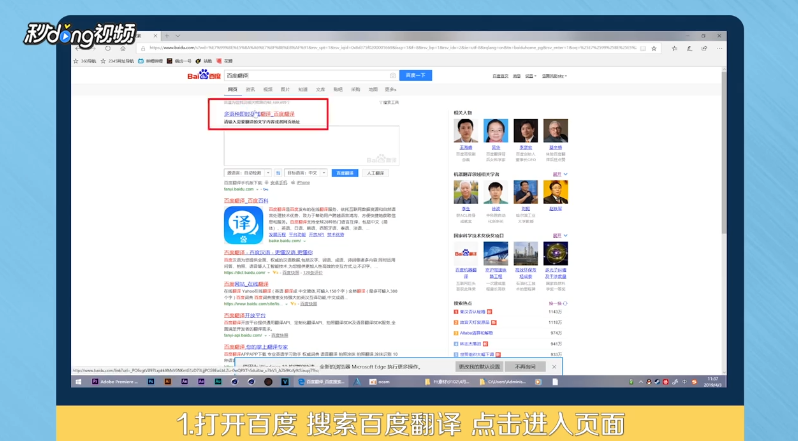Viewport: 798px width, 441px height.
Task: Click the Baidu logo
Action: coord(204,75)
